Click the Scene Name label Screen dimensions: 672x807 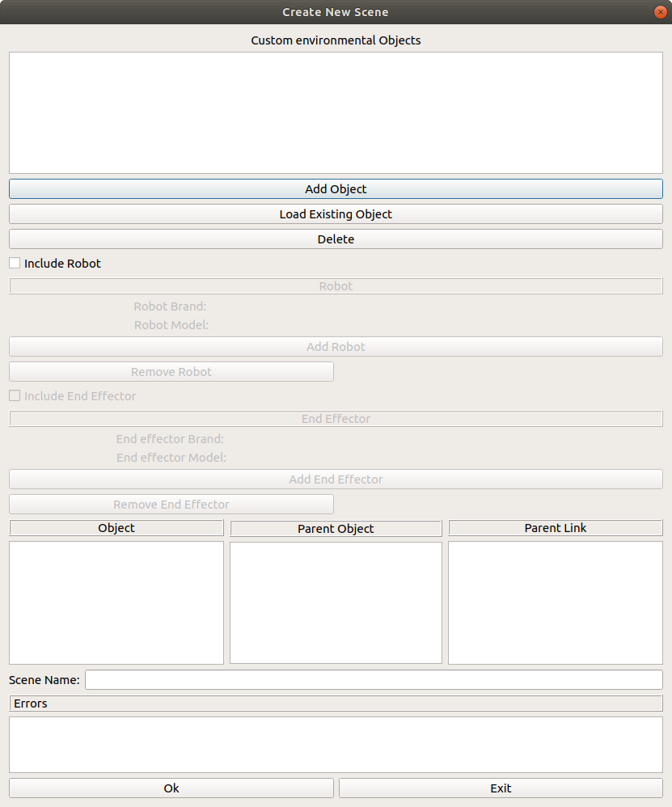(44, 680)
